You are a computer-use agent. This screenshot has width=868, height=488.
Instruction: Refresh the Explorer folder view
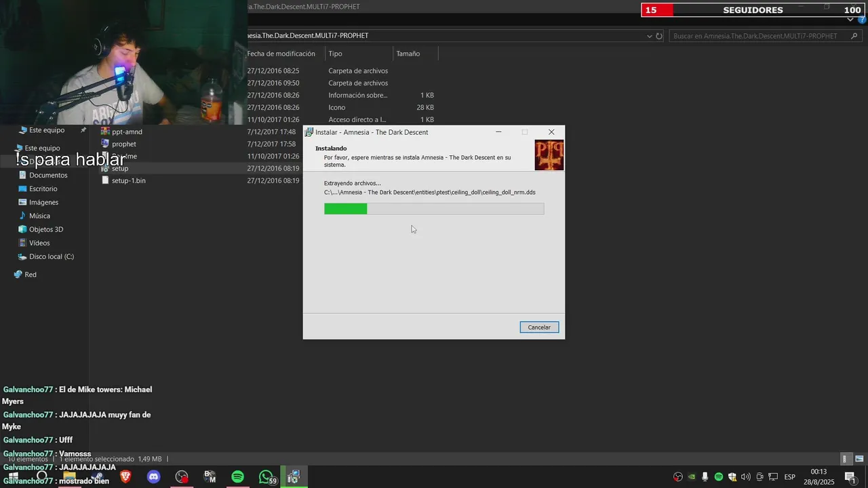[x=658, y=36]
